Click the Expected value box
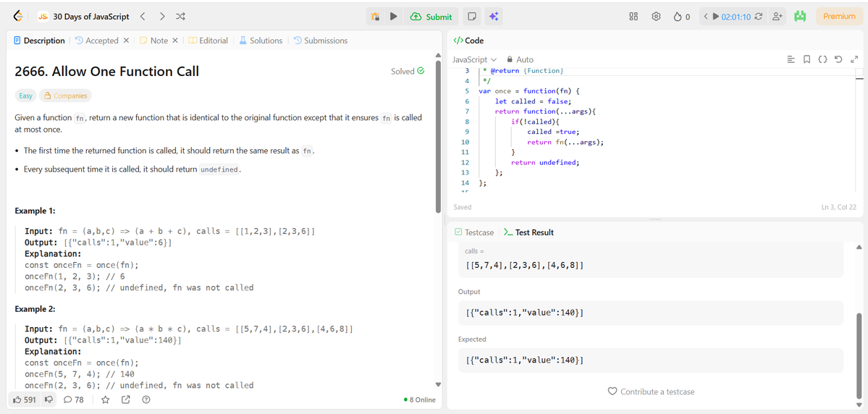 click(x=651, y=360)
